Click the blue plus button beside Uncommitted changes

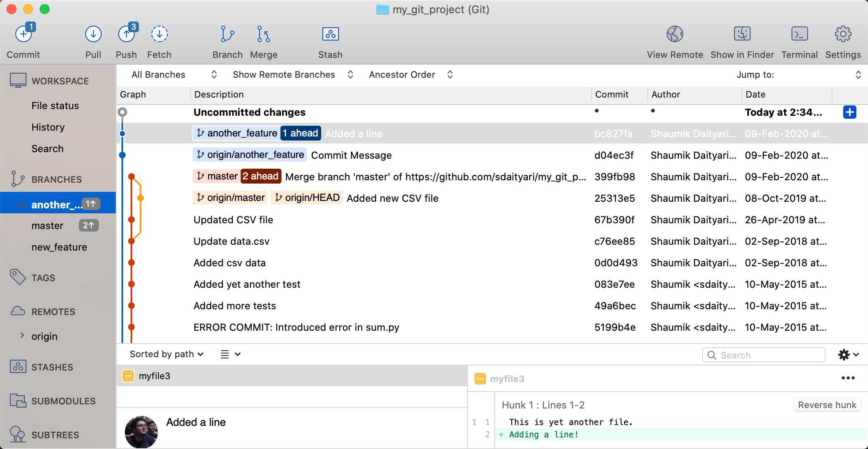pos(849,112)
